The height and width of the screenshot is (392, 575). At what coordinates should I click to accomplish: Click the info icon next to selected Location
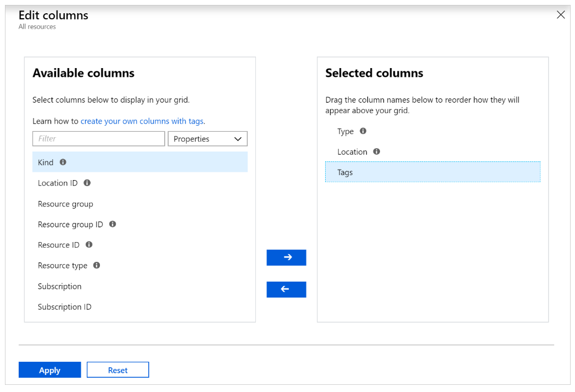coord(377,152)
